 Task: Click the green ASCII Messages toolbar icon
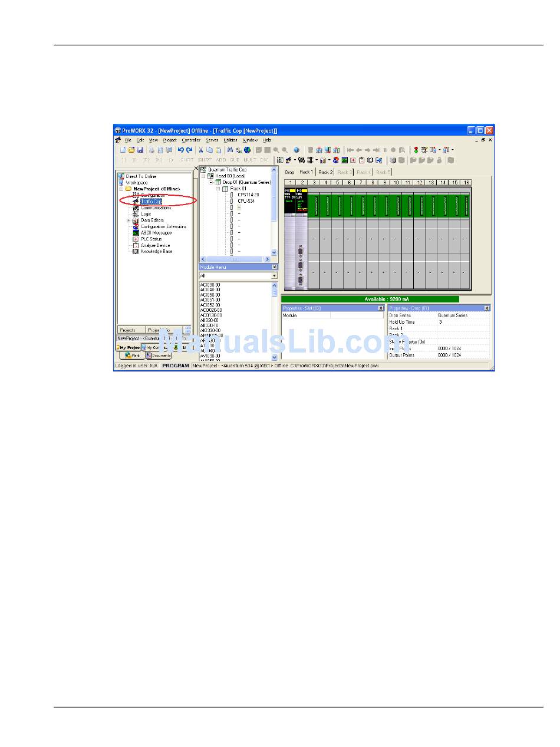[344, 160]
